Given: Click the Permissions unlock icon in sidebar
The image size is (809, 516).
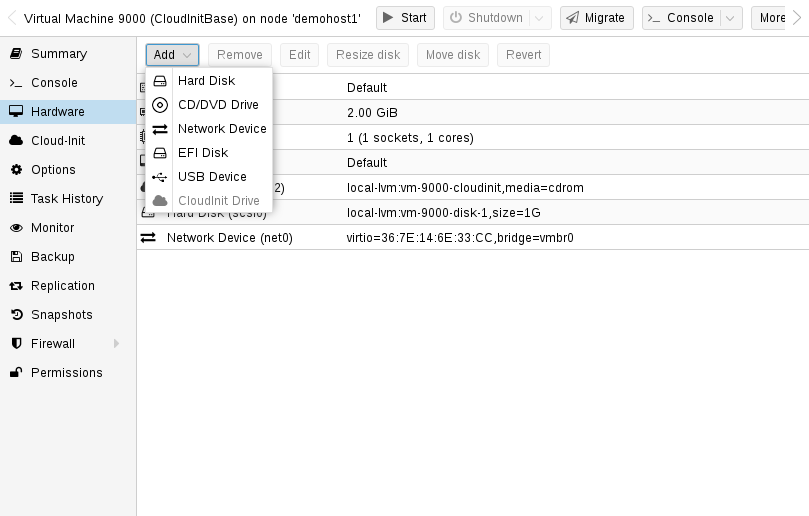Looking at the screenshot, I should click(x=16, y=373).
